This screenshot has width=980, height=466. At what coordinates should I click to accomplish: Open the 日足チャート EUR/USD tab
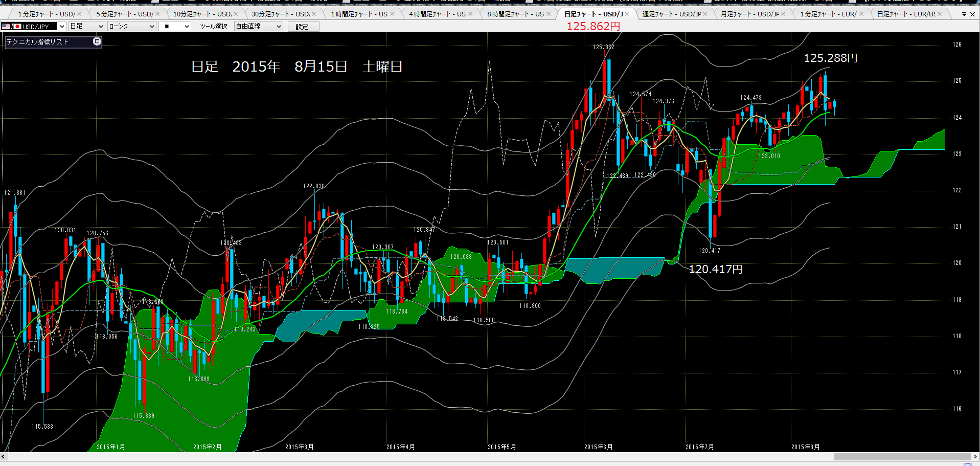tap(906, 14)
